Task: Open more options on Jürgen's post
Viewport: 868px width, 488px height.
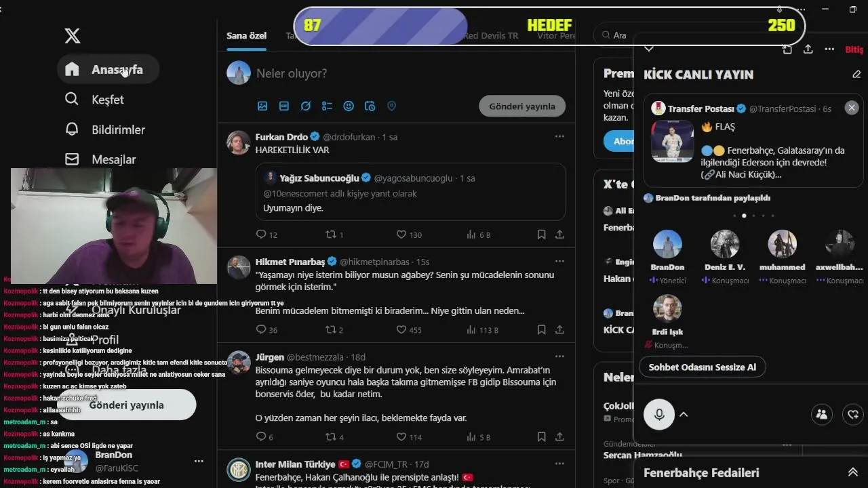Action: click(x=559, y=356)
